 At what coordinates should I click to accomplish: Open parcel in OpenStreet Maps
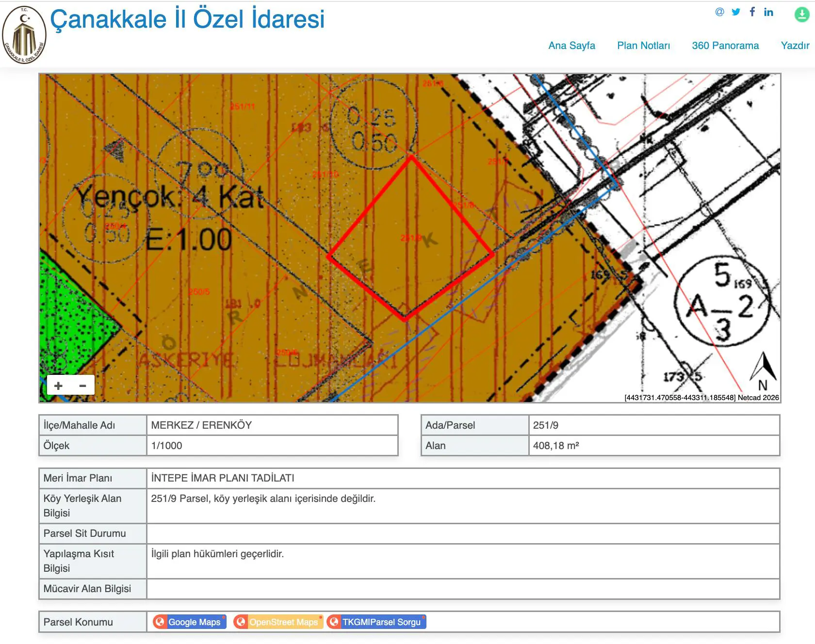point(278,622)
